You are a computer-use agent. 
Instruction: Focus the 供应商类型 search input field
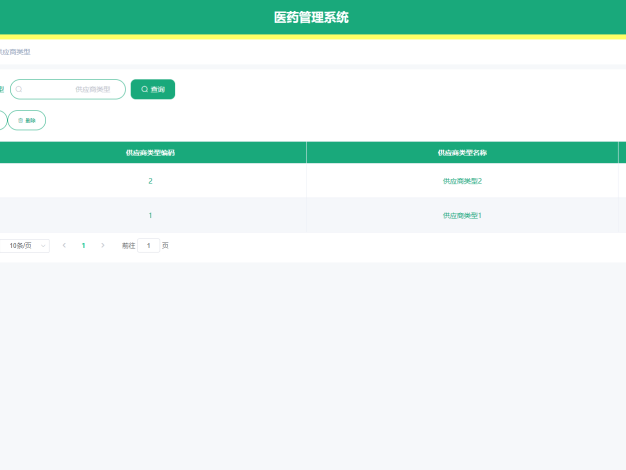coord(68,89)
